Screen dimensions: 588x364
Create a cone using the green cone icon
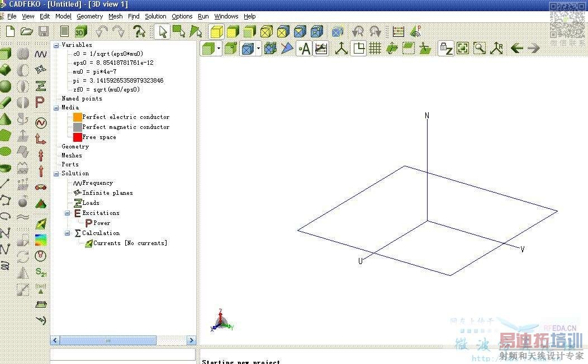tap(5, 119)
